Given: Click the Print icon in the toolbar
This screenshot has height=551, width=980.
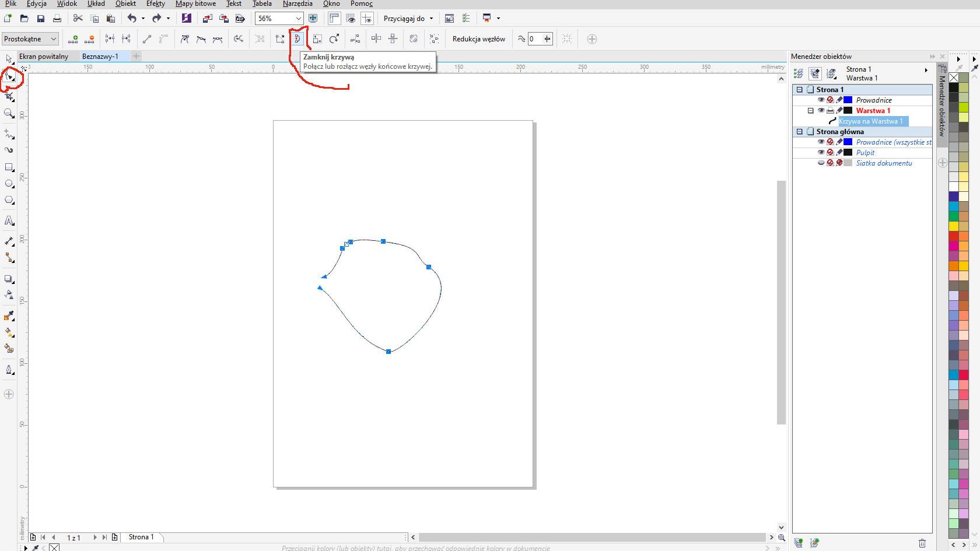Looking at the screenshot, I should pyautogui.click(x=57, y=19).
